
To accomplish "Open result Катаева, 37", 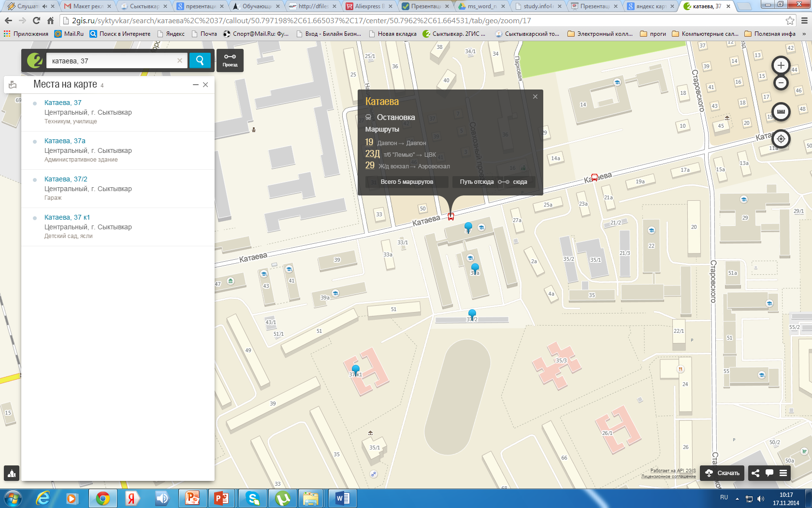I will [63, 103].
